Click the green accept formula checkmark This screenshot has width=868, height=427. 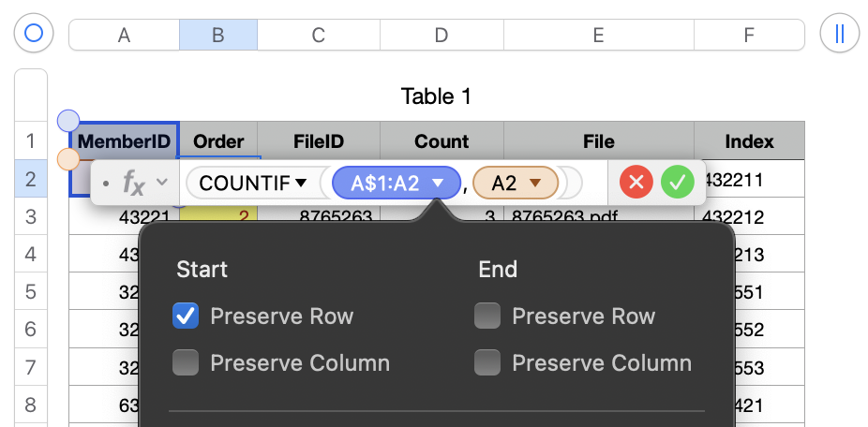pyautogui.click(x=677, y=183)
